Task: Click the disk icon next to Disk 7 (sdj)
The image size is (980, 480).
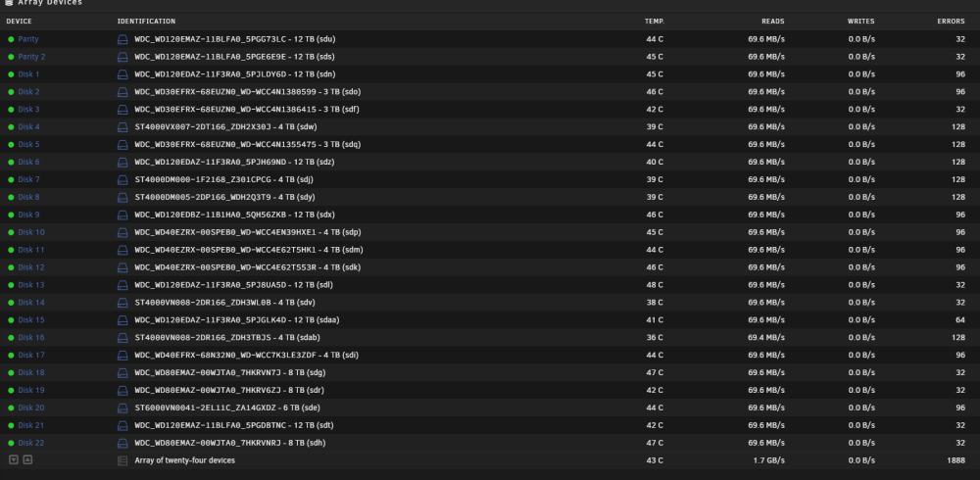Action: pyautogui.click(x=122, y=179)
